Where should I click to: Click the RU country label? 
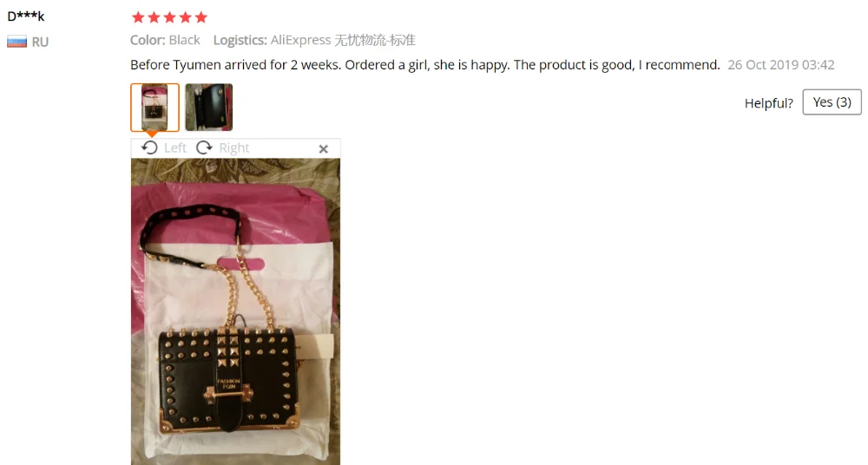40,42
